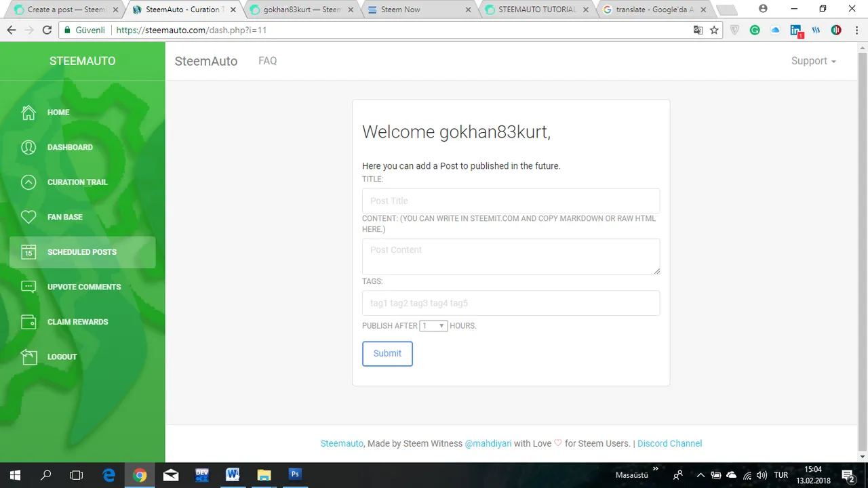Open Word from the taskbar
Viewport: 868px width, 488px height.
(233, 474)
